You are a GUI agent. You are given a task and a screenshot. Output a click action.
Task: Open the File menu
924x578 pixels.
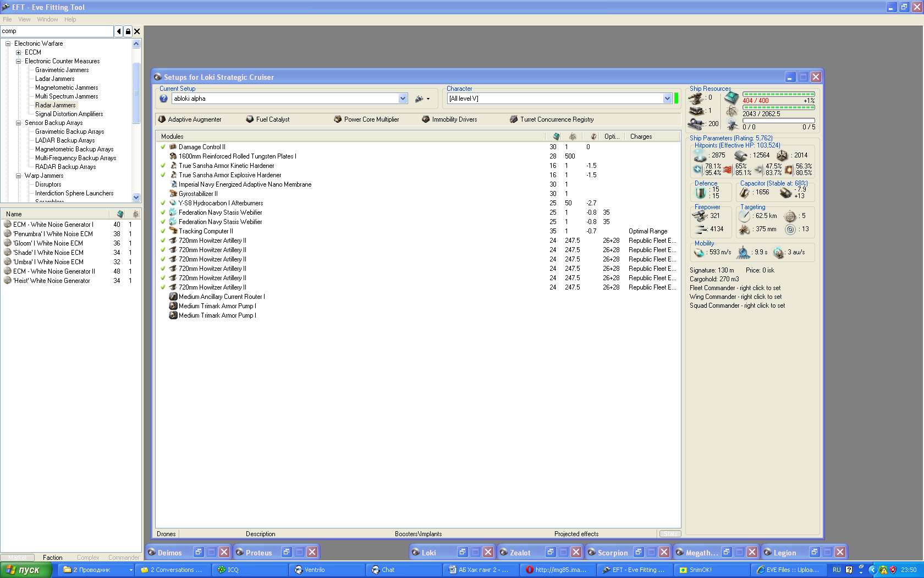pos(7,19)
